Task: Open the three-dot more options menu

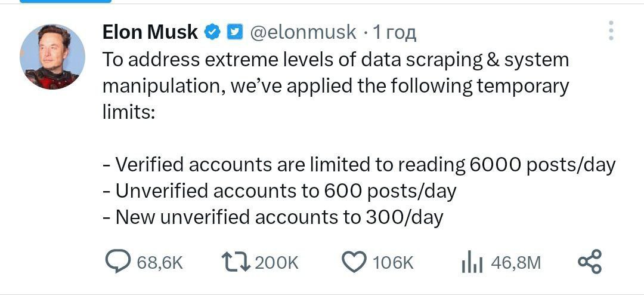Action: pyautogui.click(x=611, y=31)
